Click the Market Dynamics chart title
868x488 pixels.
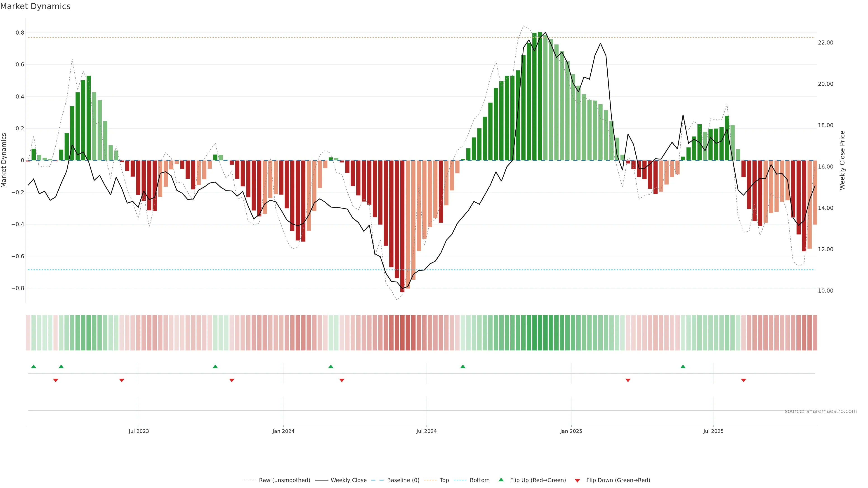(35, 6)
